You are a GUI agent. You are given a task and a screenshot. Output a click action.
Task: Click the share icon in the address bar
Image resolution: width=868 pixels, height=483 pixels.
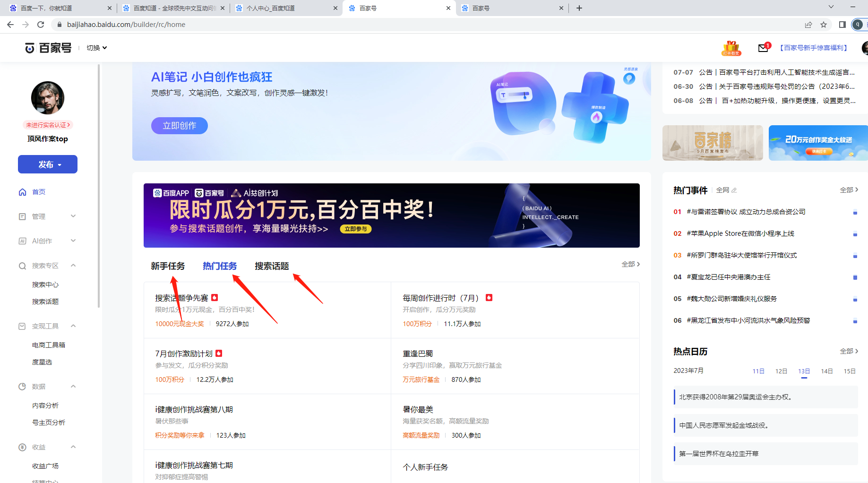tap(808, 25)
